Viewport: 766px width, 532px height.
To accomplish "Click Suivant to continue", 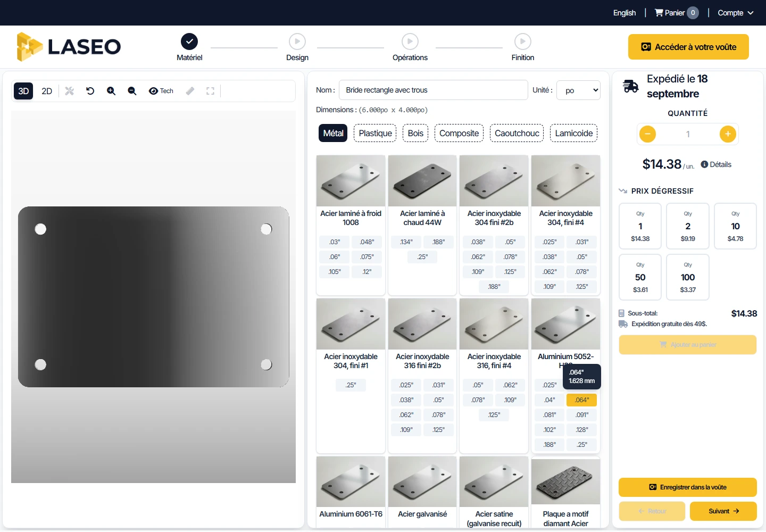I will click(x=723, y=511).
